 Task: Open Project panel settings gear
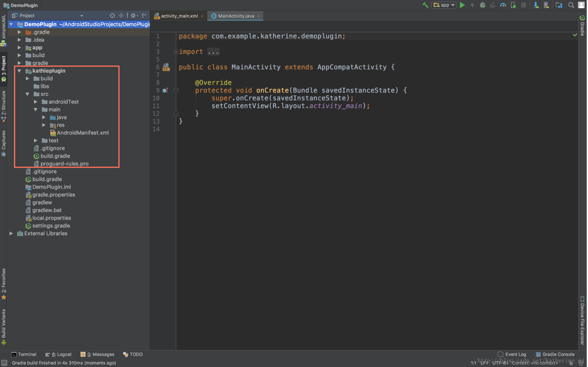134,16
